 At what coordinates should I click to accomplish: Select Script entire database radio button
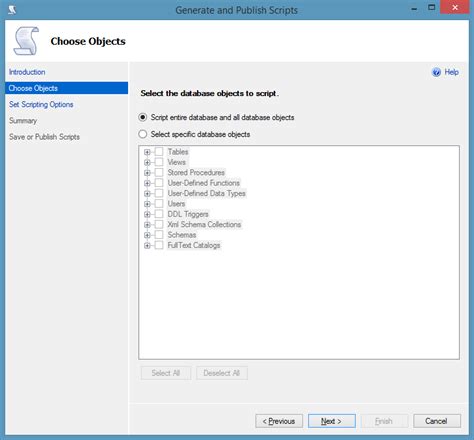coord(143,117)
